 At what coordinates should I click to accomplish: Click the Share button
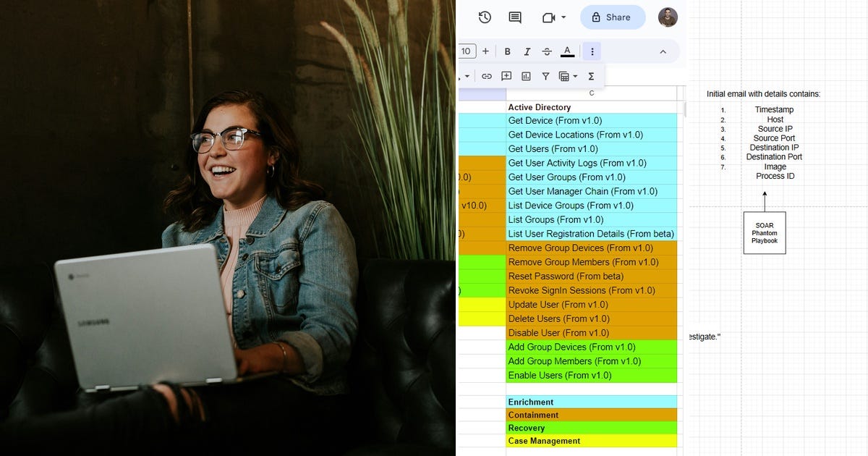[x=613, y=17]
